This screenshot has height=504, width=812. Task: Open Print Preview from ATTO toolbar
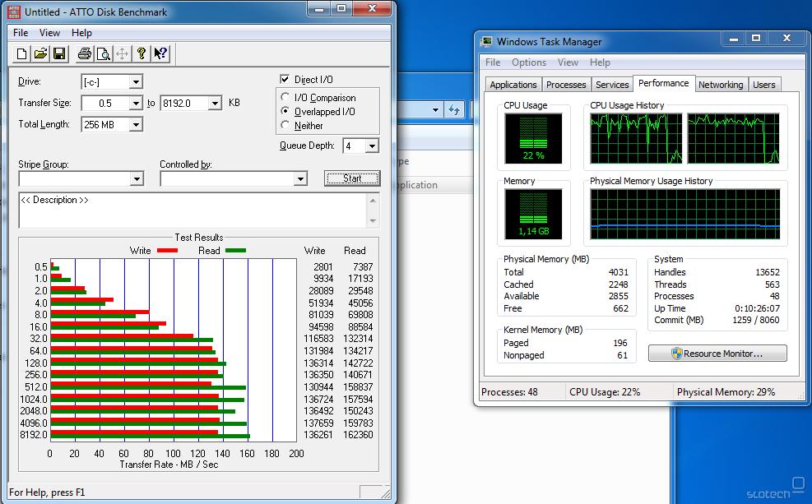pos(104,53)
